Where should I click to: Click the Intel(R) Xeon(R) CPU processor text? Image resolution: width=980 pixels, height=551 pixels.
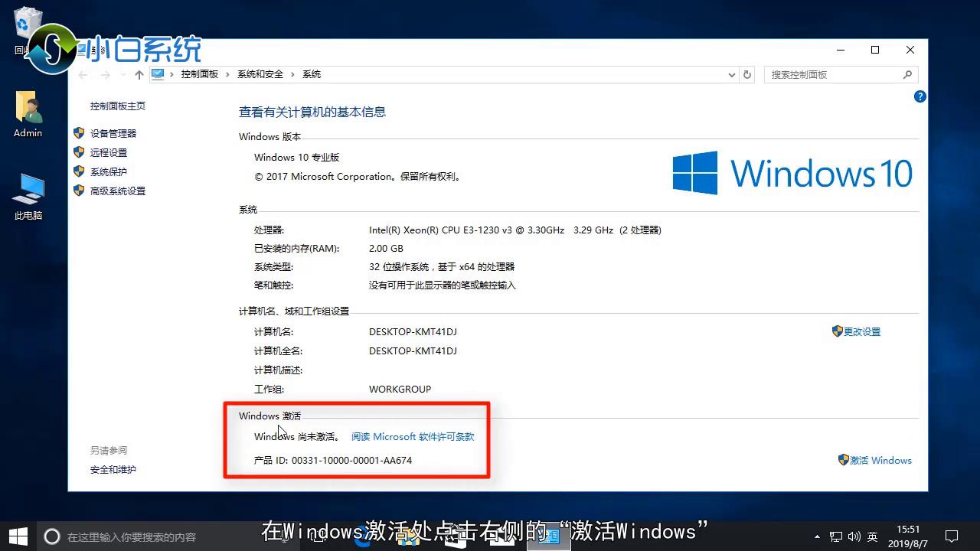coord(514,230)
